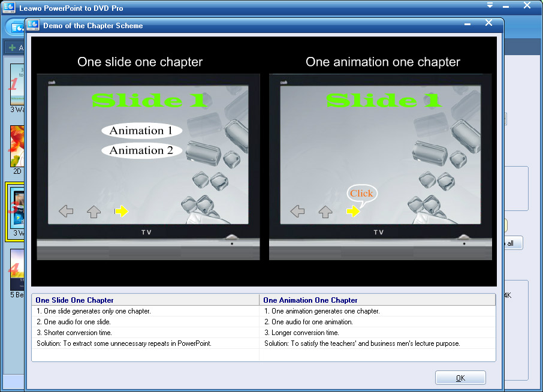Click OK to close the demo dialog
Image resolution: width=543 pixels, height=392 pixels.
460,378
